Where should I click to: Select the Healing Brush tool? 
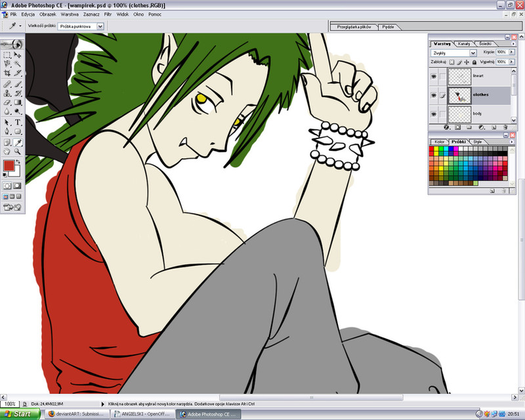[7, 84]
